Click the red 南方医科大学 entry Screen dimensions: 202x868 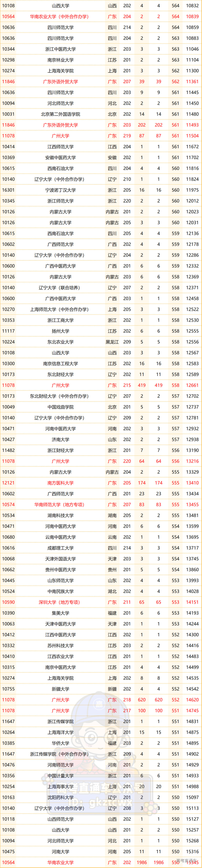[60, 483]
